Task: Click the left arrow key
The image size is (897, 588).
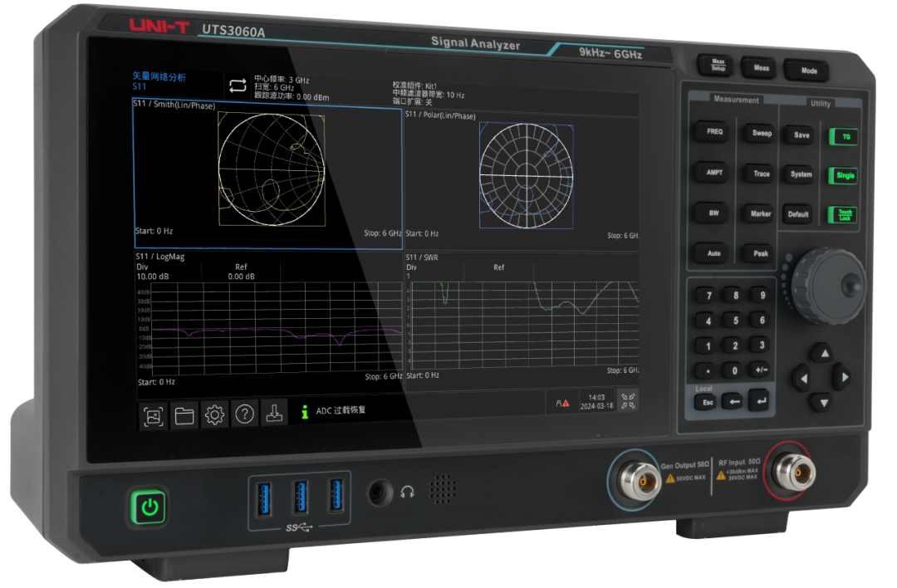Action: 802,378
